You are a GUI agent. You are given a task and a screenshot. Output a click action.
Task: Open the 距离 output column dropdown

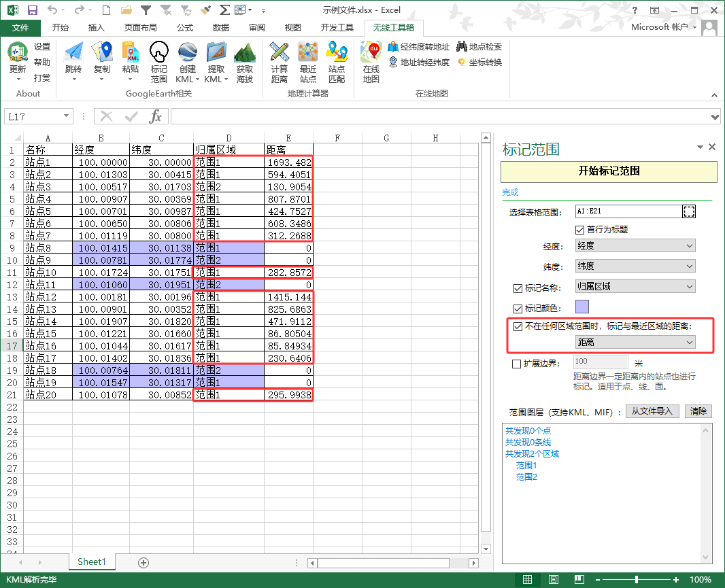[635, 342]
